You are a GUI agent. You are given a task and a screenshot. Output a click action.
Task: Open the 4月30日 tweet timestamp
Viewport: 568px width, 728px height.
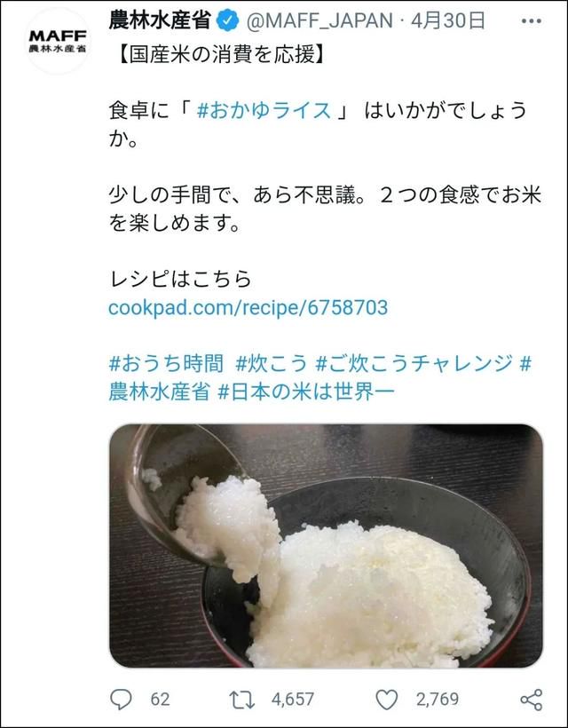[x=449, y=21]
